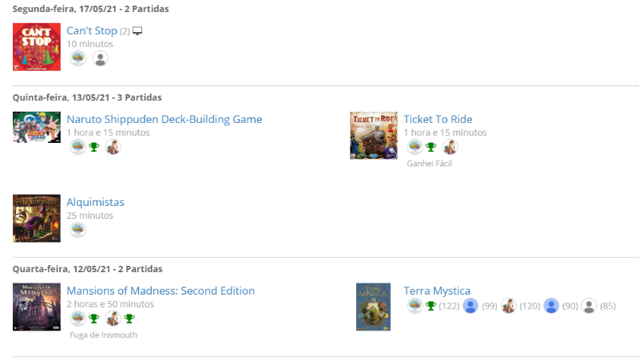The width and height of the screenshot is (639, 364).
Task: Open Naruto Shippuden Deck-Building Game link
Action: (x=164, y=120)
